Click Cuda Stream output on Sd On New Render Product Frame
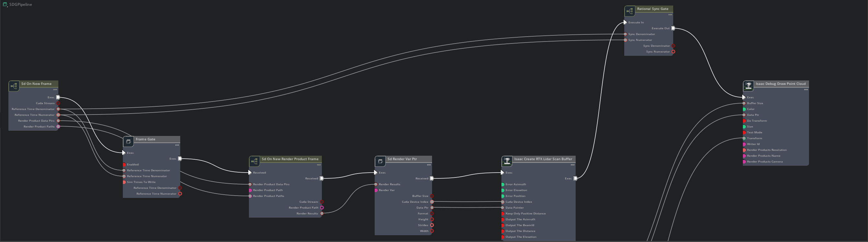This screenshot has height=242, width=868. (x=322, y=202)
